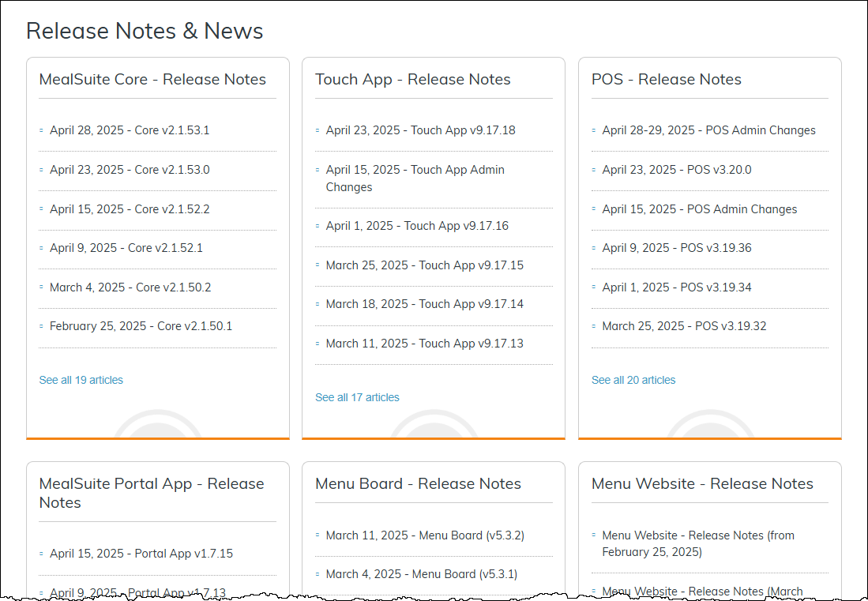868x601 pixels.
Task: Open POS - Release Notes heading
Action: point(666,79)
